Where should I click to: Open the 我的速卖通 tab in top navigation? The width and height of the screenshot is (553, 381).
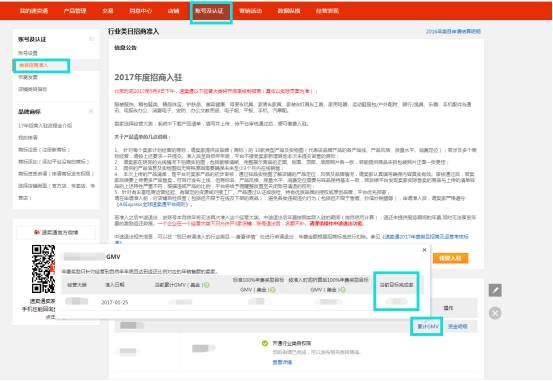coord(34,11)
